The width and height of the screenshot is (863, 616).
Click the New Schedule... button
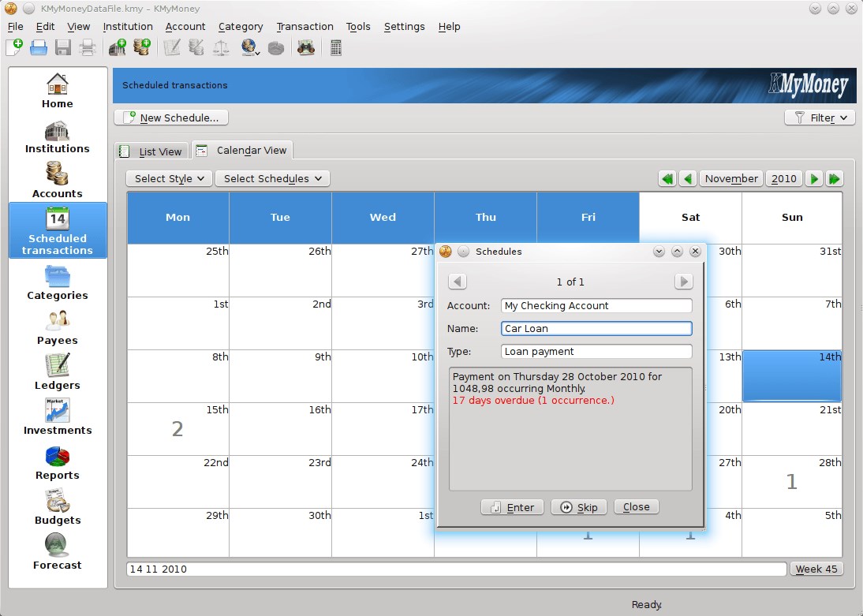tap(171, 118)
